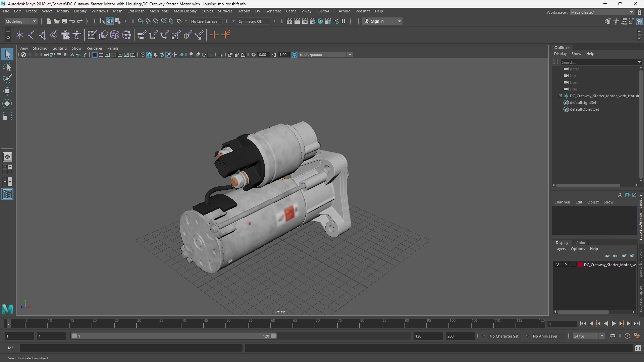644x362 pixels.
Task: Click the No Character Set button
Action: [x=504, y=336]
